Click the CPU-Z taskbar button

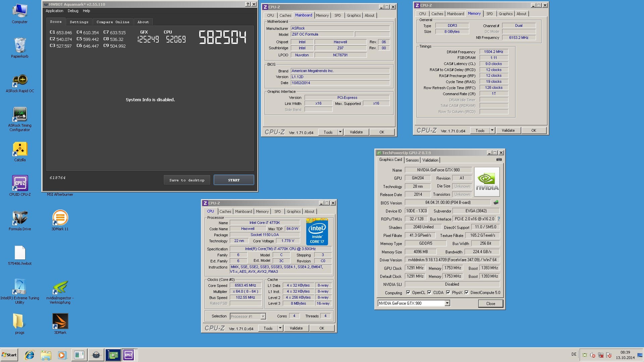pos(128,355)
